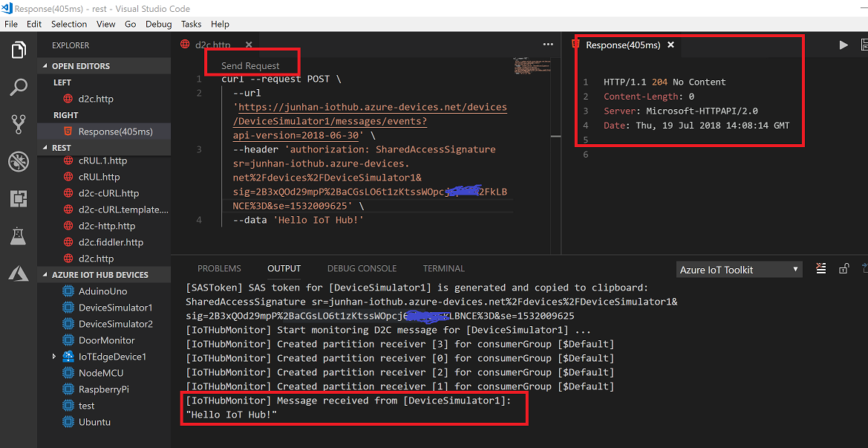Run the request via the play icon
This screenshot has width=868, height=448.
click(844, 44)
